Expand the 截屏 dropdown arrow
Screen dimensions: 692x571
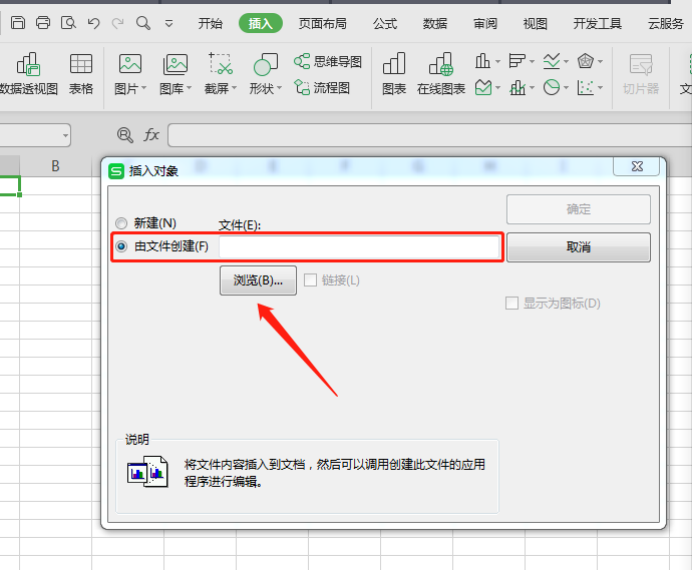point(234,88)
